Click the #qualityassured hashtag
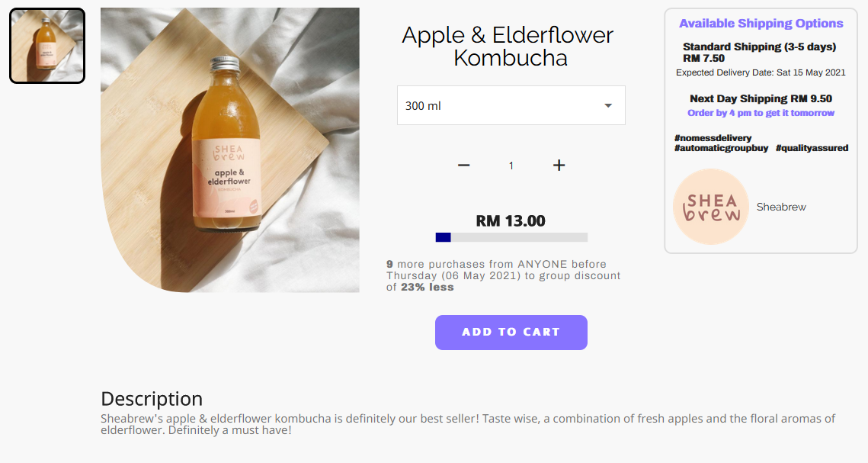Screen dimensions: 868x463 pos(812,148)
